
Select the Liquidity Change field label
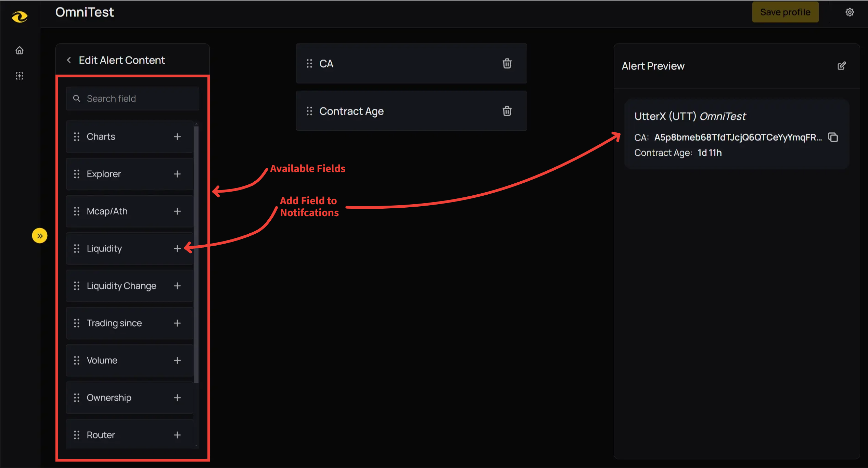click(x=122, y=286)
